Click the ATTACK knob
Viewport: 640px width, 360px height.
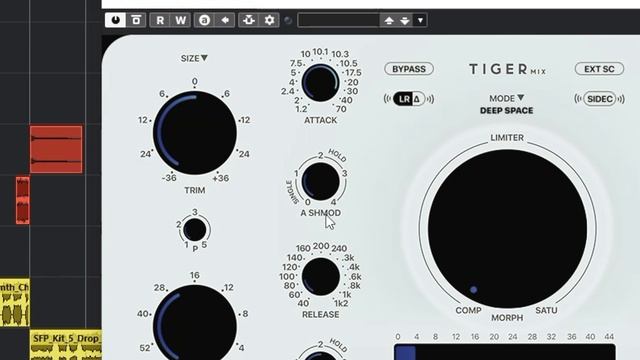(x=320, y=82)
